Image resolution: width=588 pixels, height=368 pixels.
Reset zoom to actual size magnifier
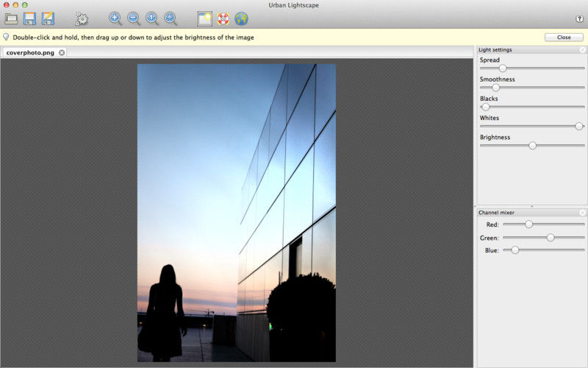coord(152,18)
